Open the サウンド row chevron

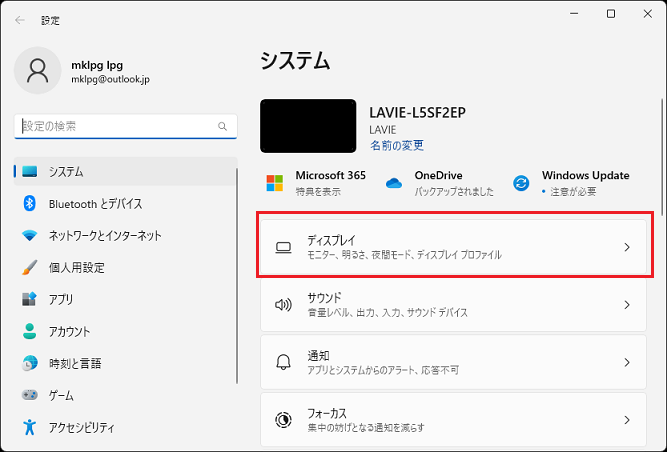click(627, 305)
